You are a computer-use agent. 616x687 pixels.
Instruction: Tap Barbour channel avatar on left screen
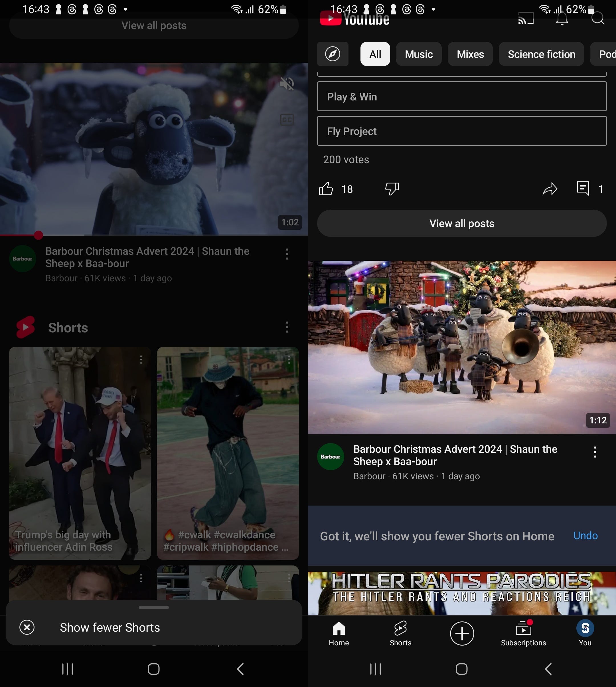23,259
